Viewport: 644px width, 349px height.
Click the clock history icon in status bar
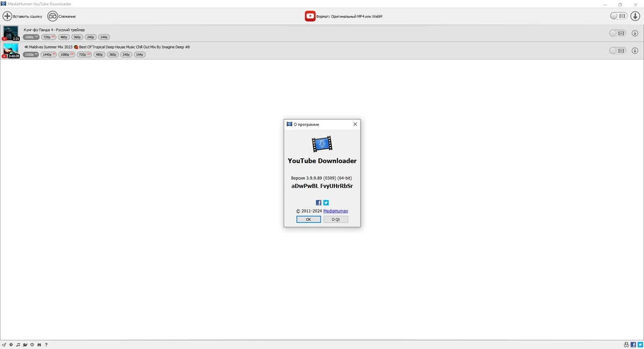click(x=32, y=345)
